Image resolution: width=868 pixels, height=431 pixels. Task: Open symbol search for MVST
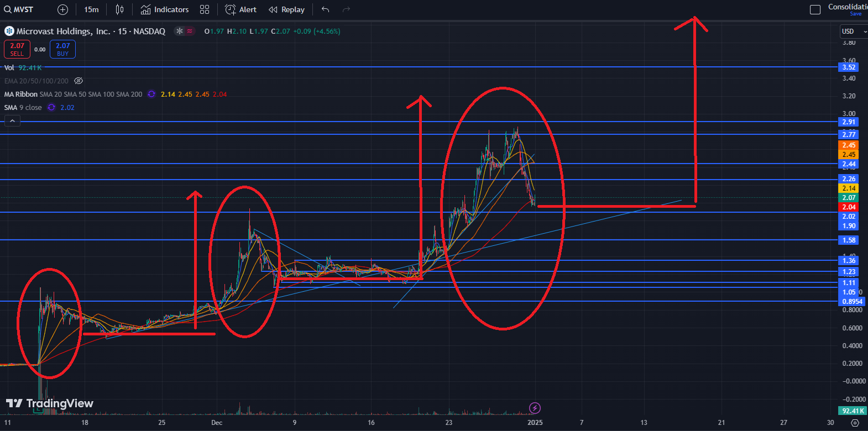coord(19,9)
